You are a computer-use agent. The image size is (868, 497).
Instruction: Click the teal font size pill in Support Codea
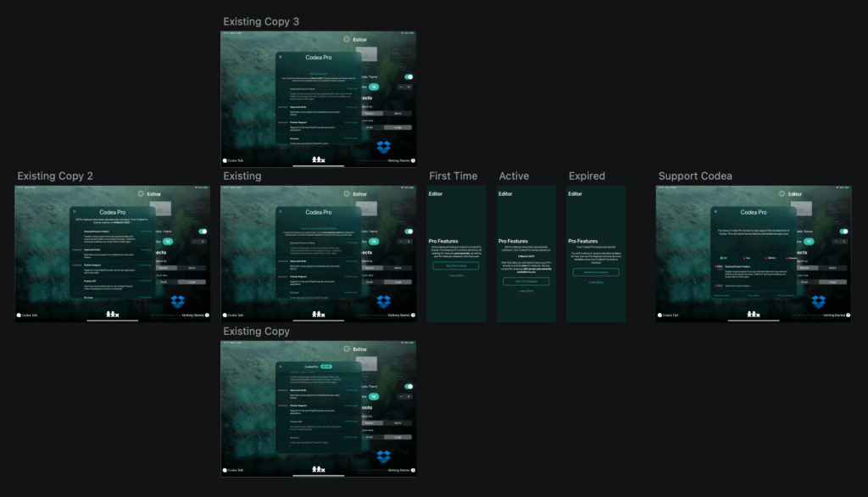pos(809,242)
